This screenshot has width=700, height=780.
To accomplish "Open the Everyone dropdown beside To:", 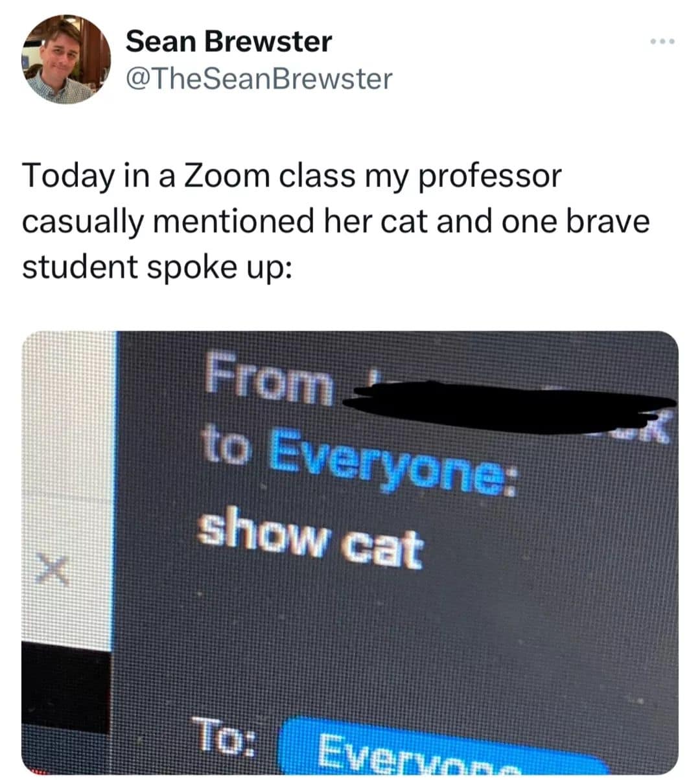I will [447, 753].
